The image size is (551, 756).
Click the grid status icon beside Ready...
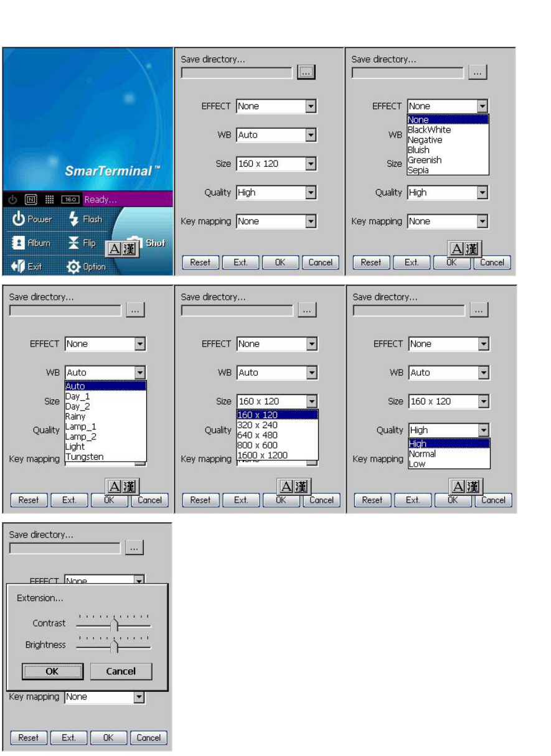[50, 200]
